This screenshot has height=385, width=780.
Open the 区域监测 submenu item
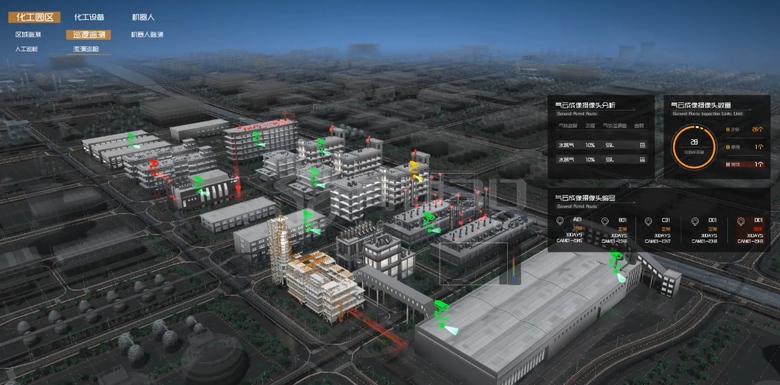tap(28, 35)
